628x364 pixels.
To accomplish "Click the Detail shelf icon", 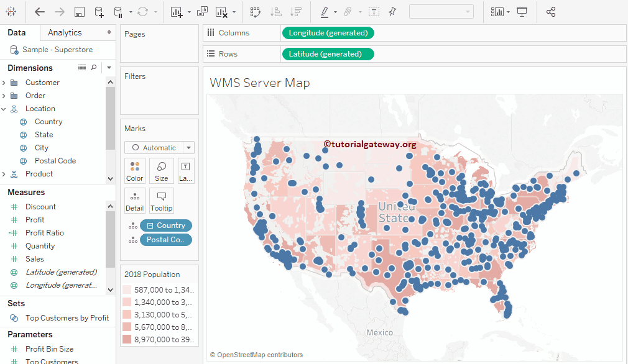I will click(134, 200).
